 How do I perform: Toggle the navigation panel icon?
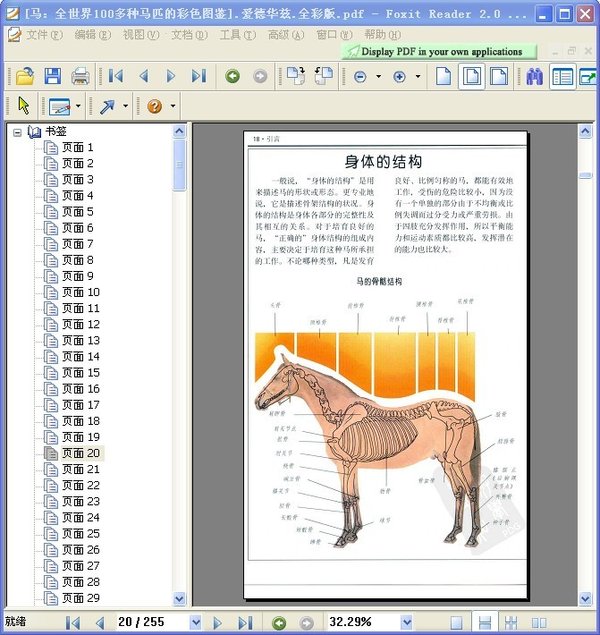coord(562,76)
